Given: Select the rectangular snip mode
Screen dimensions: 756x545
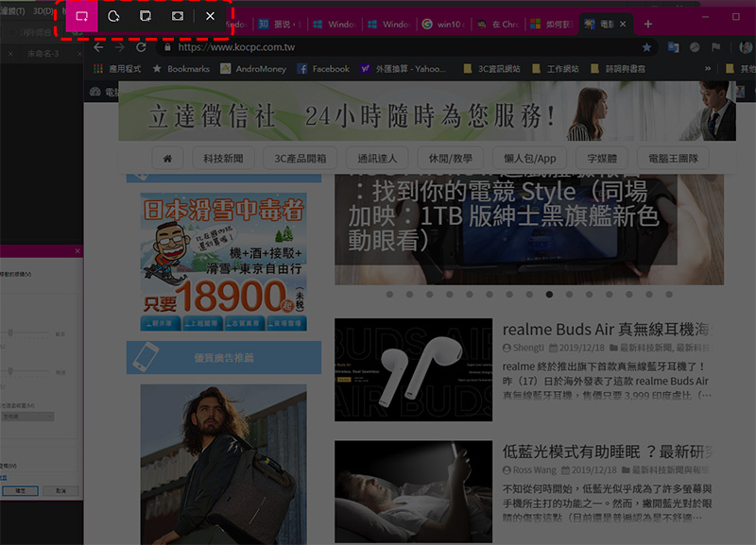Looking at the screenshot, I should click(x=81, y=16).
